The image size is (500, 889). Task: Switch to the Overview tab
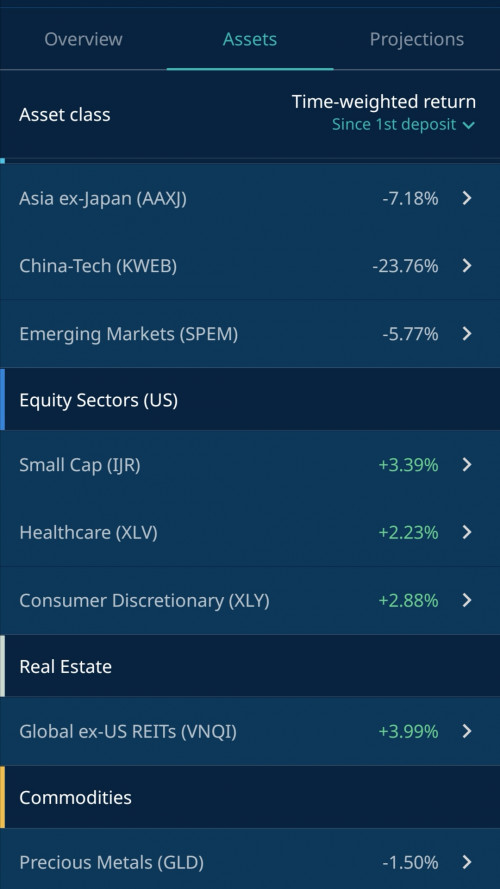pyautogui.click(x=83, y=39)
